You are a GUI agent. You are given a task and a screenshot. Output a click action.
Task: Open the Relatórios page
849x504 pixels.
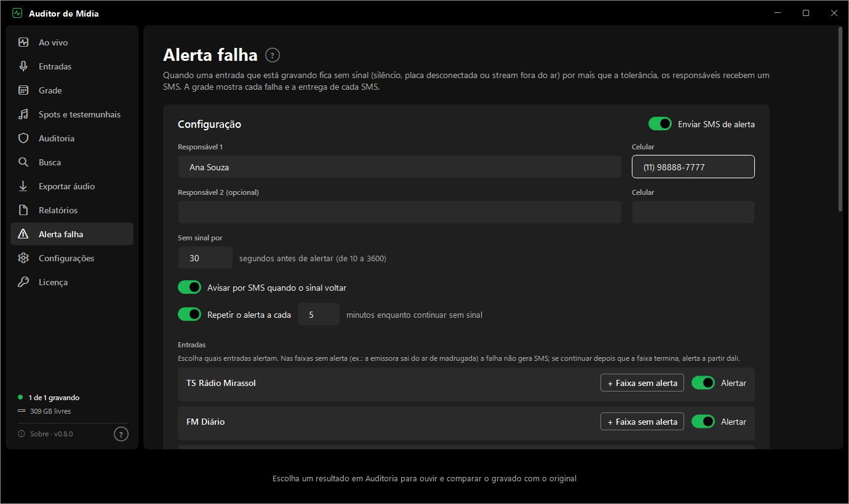point(72,210)
